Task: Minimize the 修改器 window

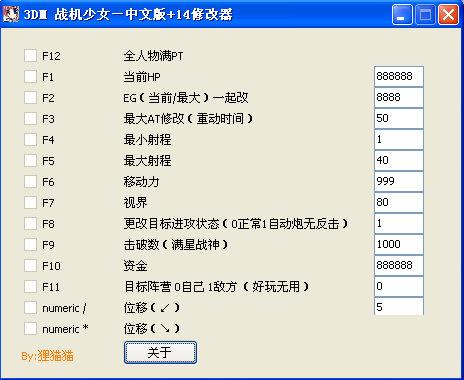Action: point(402,15)
